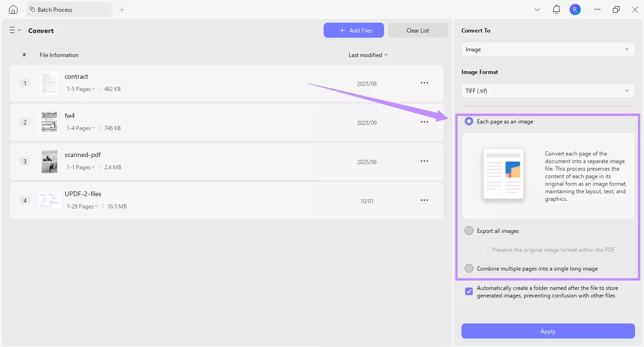Viewport: 644px width, 347px height.
Task: Open a new tab with the plus icon
Action: click(122, 9)
